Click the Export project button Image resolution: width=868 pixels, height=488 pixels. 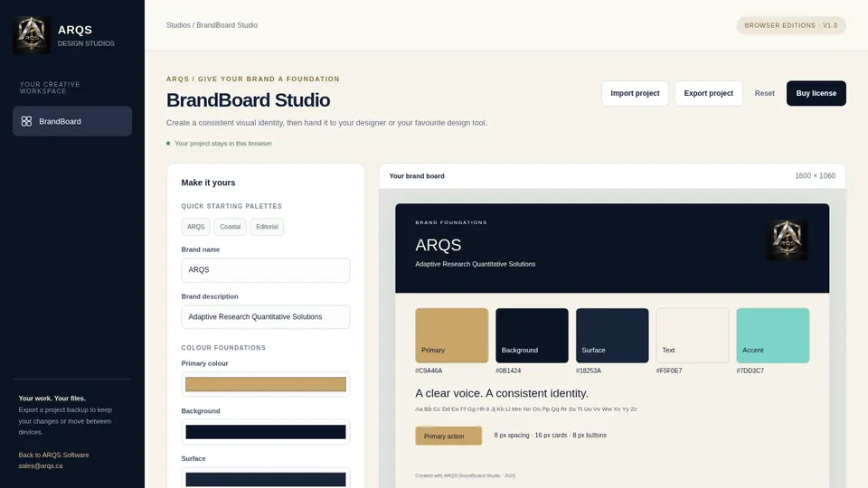point(709,93)
